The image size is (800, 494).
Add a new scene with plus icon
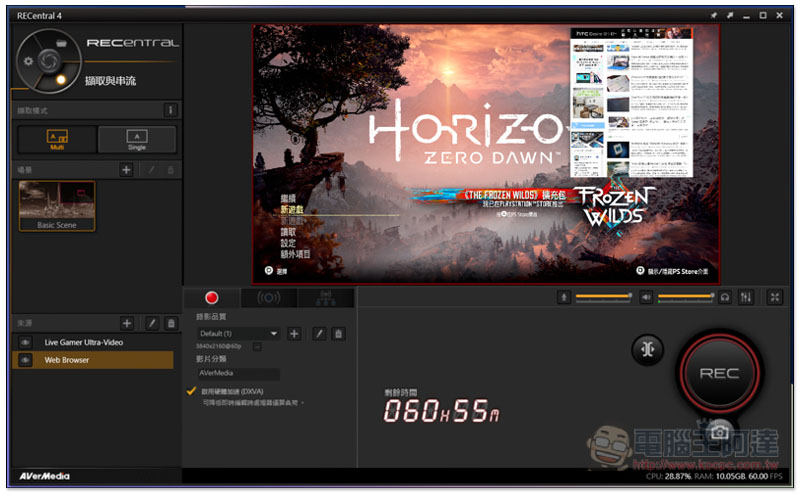pos(126,170)
